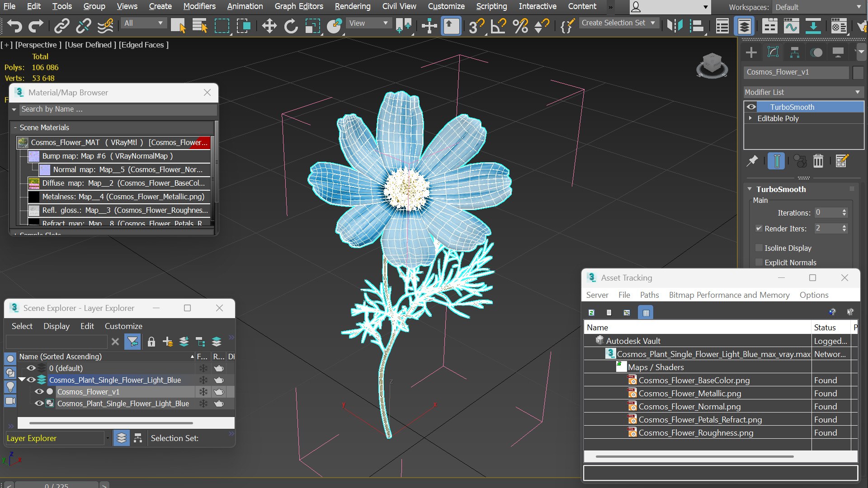The width and height of the screenshot is (868, 488).
Task: Activate the Select and Move tool
Action: point(269,26)
